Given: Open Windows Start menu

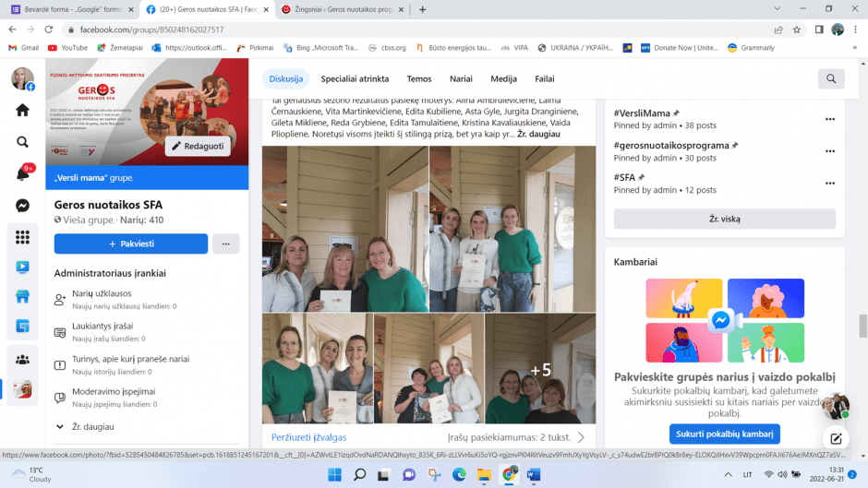Looking at the screenshot, I should (x=335, y=475).
